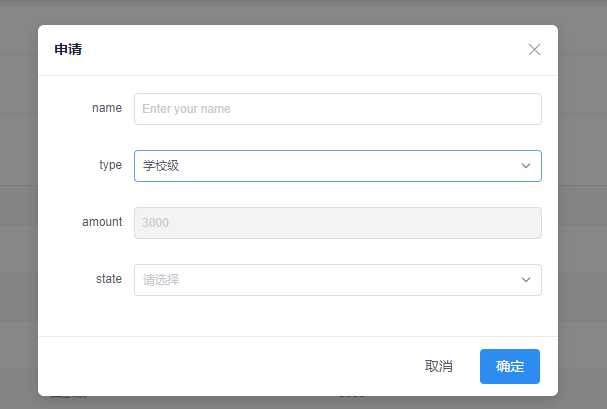
Task: Click the type field label
Action: coord(110,165)
